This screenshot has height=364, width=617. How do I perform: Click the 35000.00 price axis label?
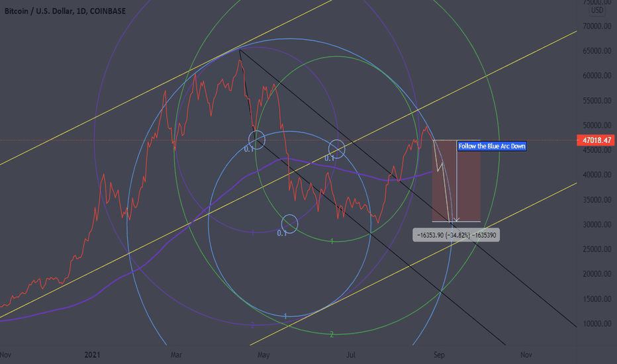pos(597,200)
